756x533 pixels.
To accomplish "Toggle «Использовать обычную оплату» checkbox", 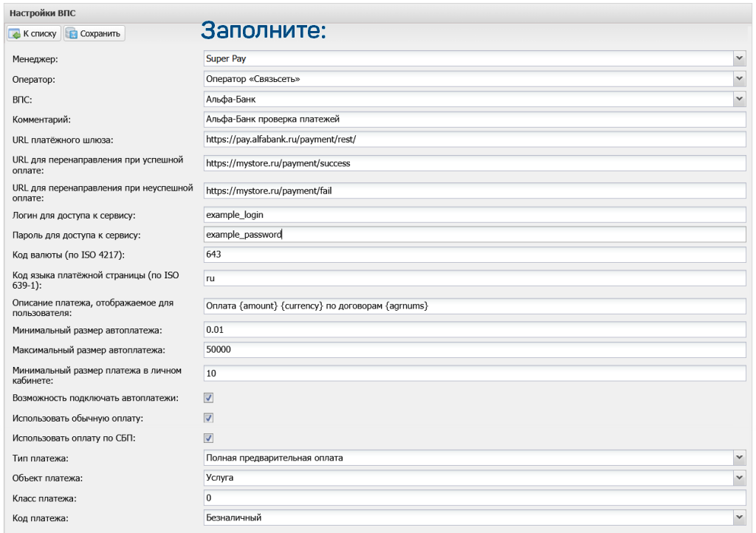I will [208, 418].
